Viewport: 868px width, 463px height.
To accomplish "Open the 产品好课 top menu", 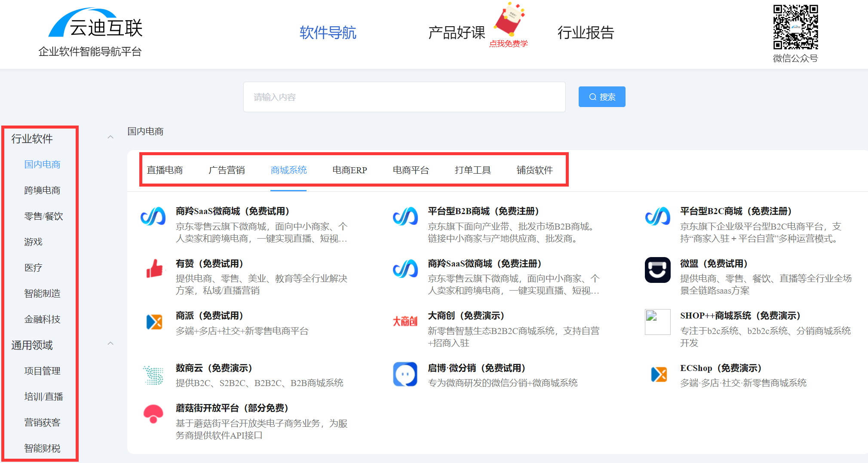I will pos(457,33).
